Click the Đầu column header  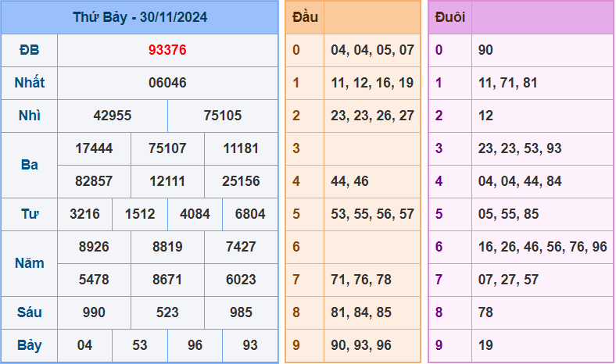(305, 17)
